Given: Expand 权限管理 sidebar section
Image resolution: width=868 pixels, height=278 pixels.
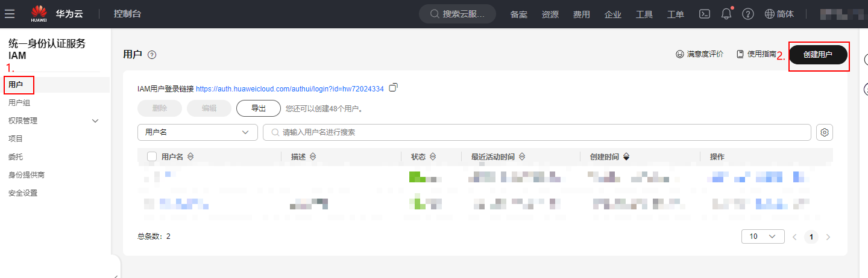Looking at the screenshot, I should (95, 121).
